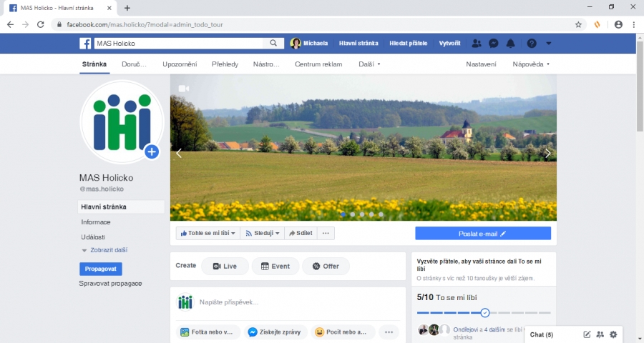Click the Facebook search field

click(x=180, y=43)
